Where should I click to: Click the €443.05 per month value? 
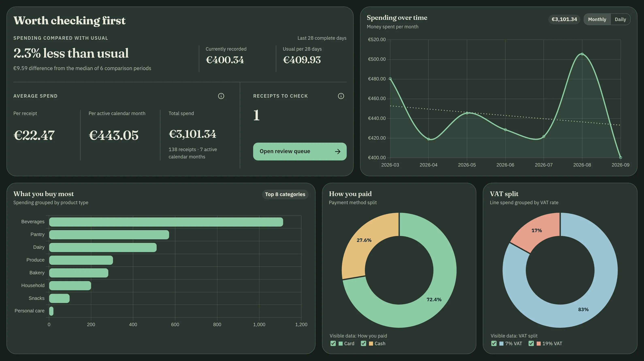tap(113, 135)
